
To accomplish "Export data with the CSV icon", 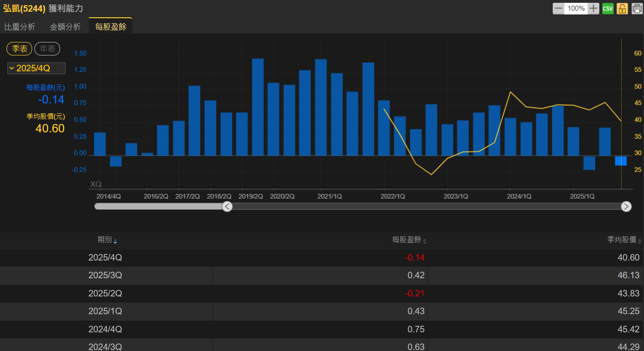I will (x=608, y=8).
